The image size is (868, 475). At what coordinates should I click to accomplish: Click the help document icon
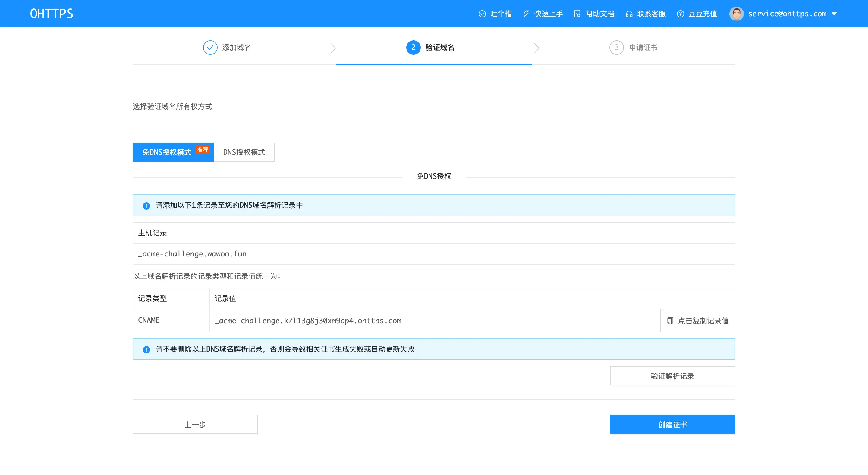tap(577, 14)
